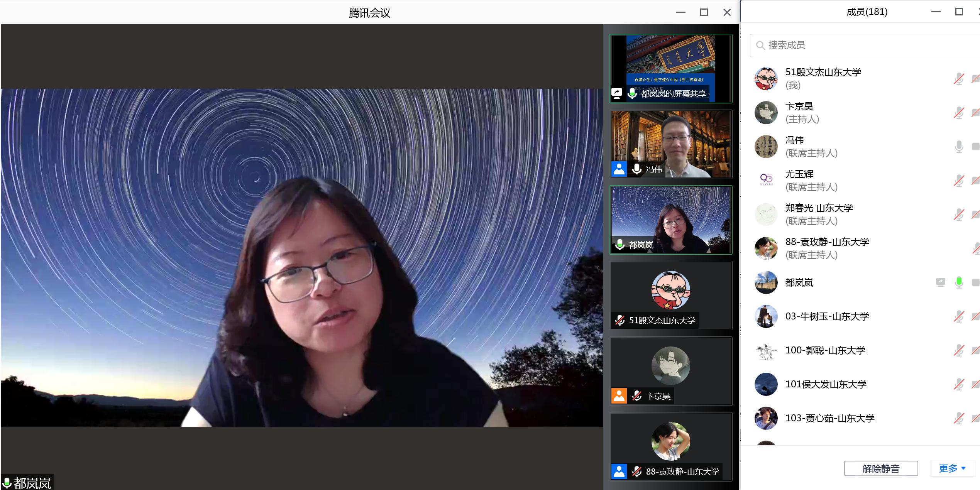Click the orange host icon on 卞京昊 tile
This screenshot has width=980, height=490.
[619, 396]
